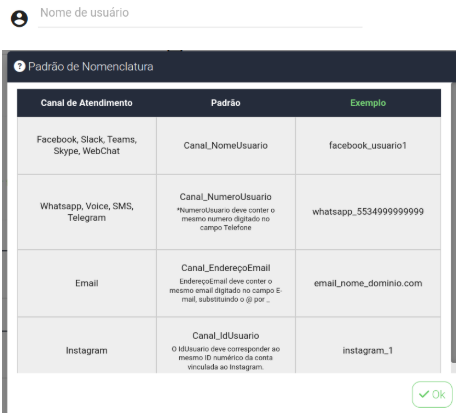
Task: Click the green Exemplo column header
Action: 368,103
